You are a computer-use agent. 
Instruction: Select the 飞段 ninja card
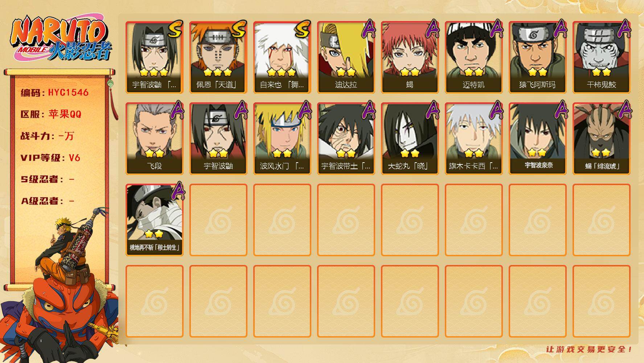[x=154, y=139]
